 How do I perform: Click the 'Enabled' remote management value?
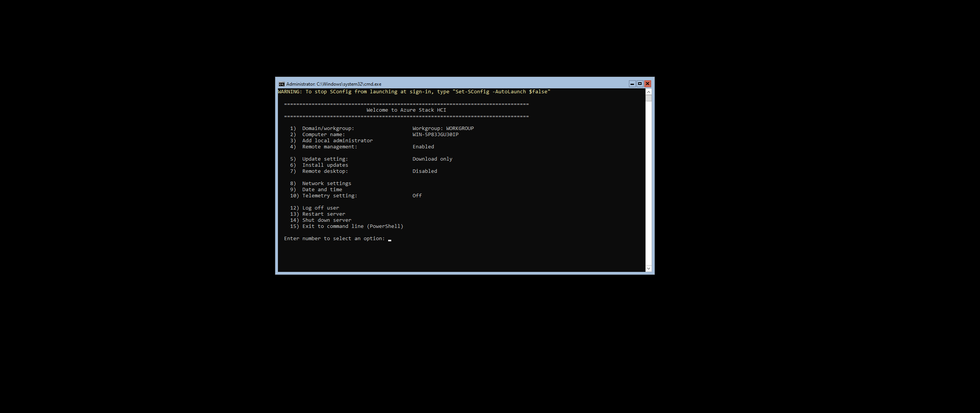pos(423,147)
